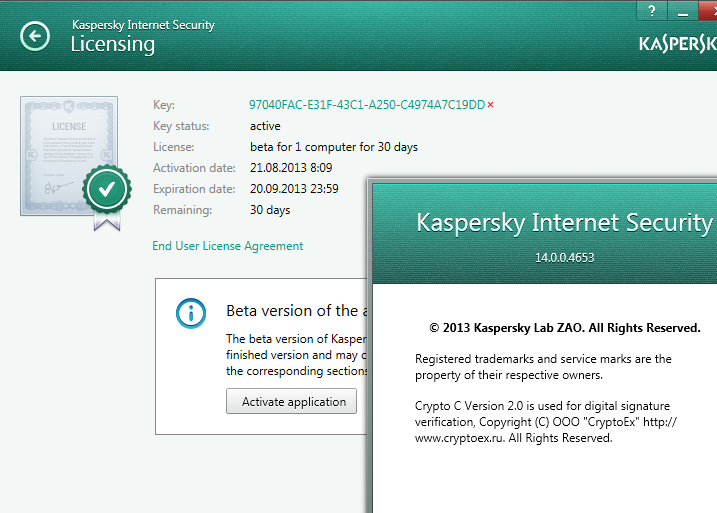Click license text 'beta for 1 computer for 30 days'
The height and width of the screenshot is (513, 717).
[x=334, y=147]
